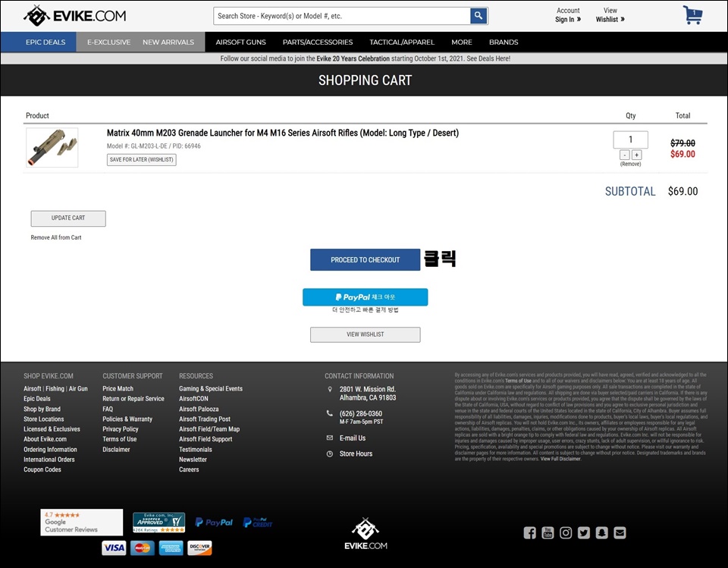Open the New Arrivals tab
Image resolution: width=728 pixels, height=568 pixels.
coord(168,42)
